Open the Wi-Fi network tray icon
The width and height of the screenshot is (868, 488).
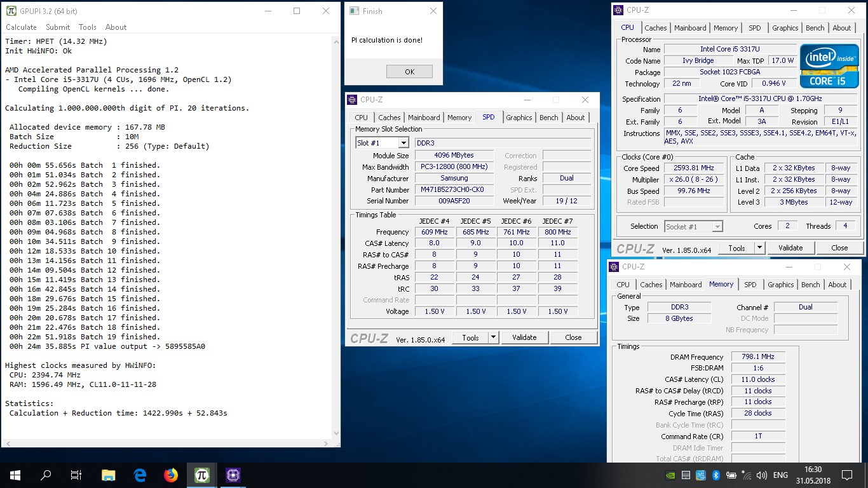(x=747, y=475)
